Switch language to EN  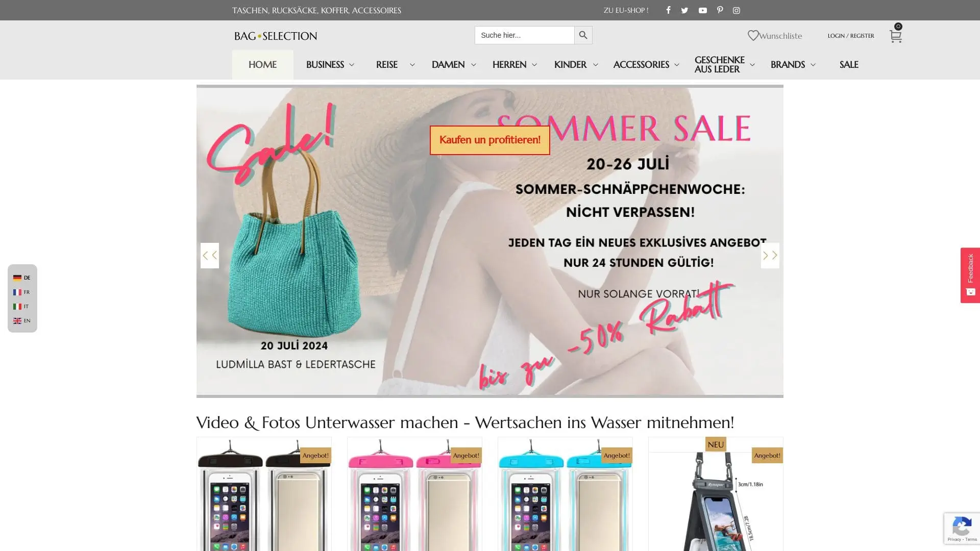coord(21,321)
